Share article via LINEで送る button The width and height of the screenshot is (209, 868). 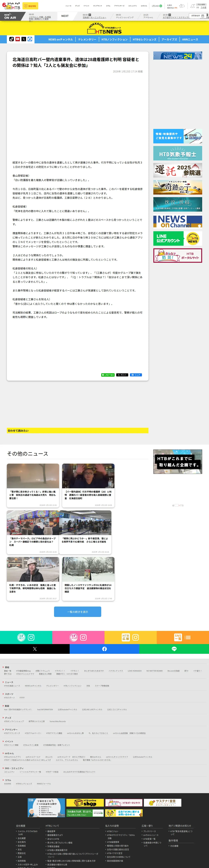(108, 375)
